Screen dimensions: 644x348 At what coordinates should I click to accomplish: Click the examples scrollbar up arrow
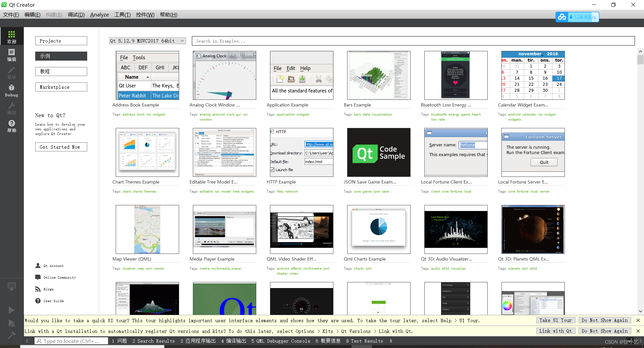coord(640,52)
